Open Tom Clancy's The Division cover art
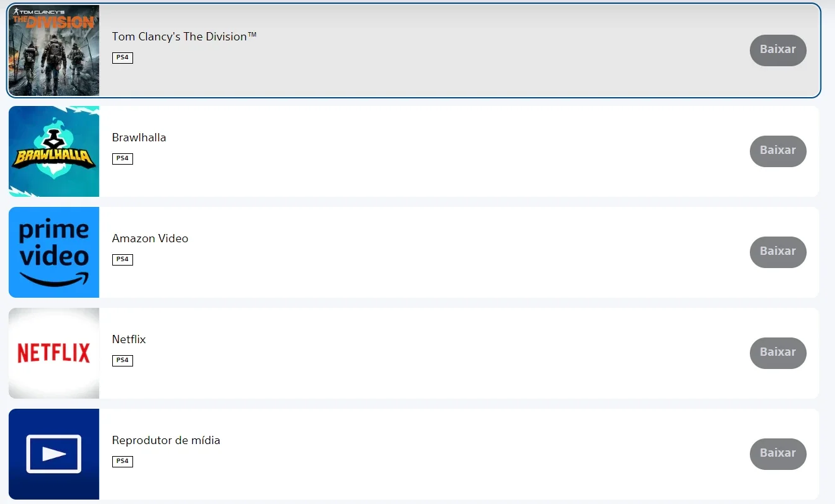Viewport: 835px width, 504px height. click(54, 50)
